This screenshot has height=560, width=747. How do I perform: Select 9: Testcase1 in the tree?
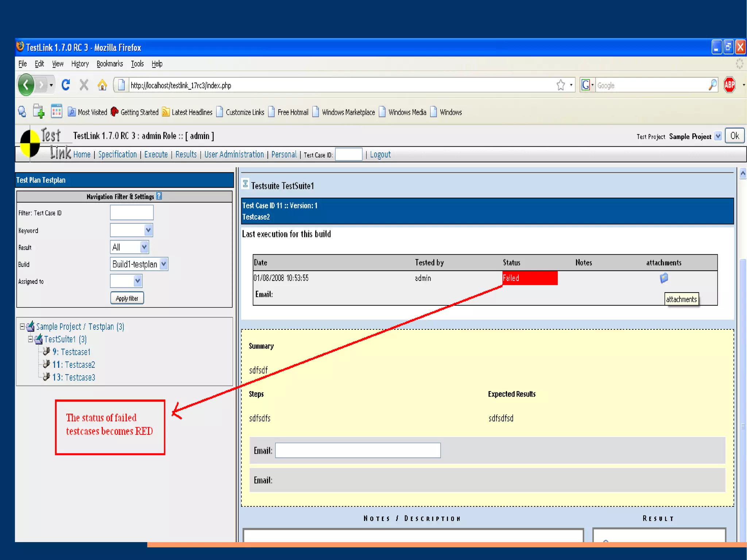click(71, 352)
